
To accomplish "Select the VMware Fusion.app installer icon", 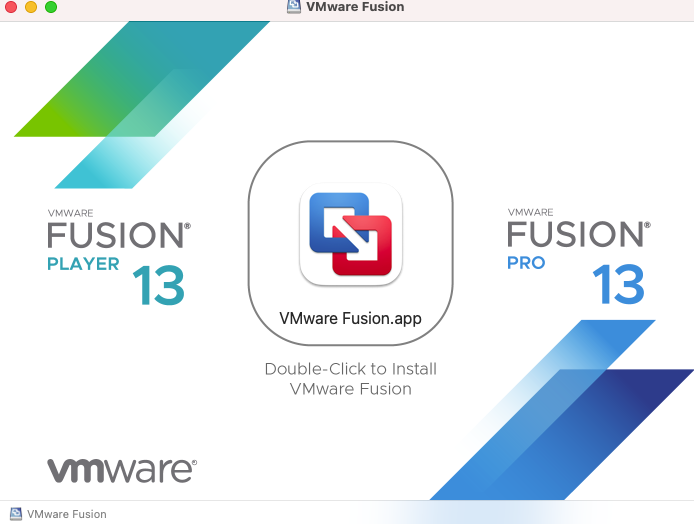I will (351, 235).
